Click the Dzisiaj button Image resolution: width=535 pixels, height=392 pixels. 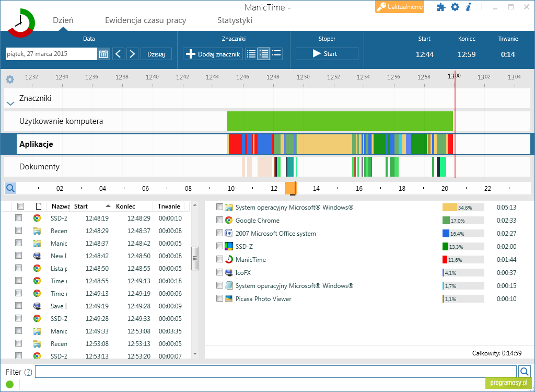[x=156, y=54]
